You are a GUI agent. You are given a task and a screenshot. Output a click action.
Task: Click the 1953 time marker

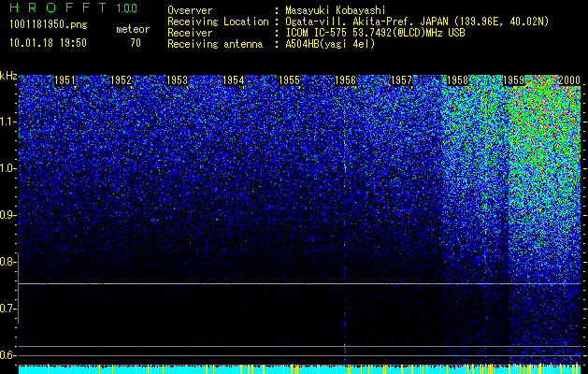(177, 80)
